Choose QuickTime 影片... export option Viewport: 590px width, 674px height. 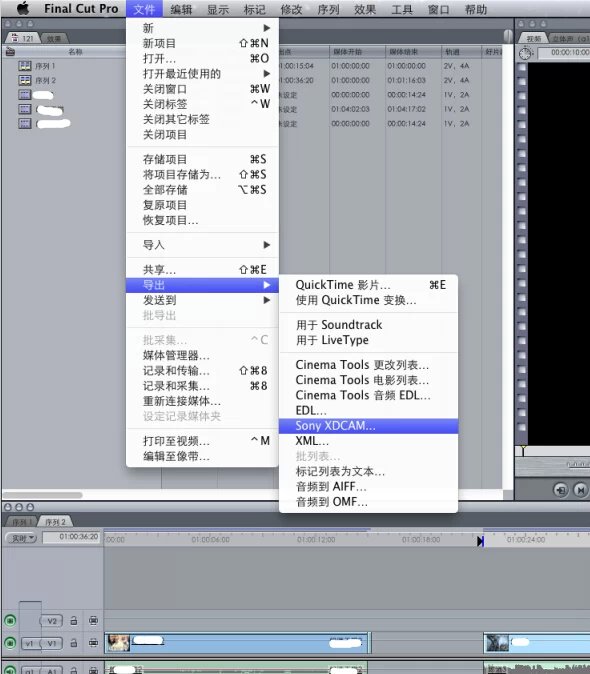click(369, 285)
